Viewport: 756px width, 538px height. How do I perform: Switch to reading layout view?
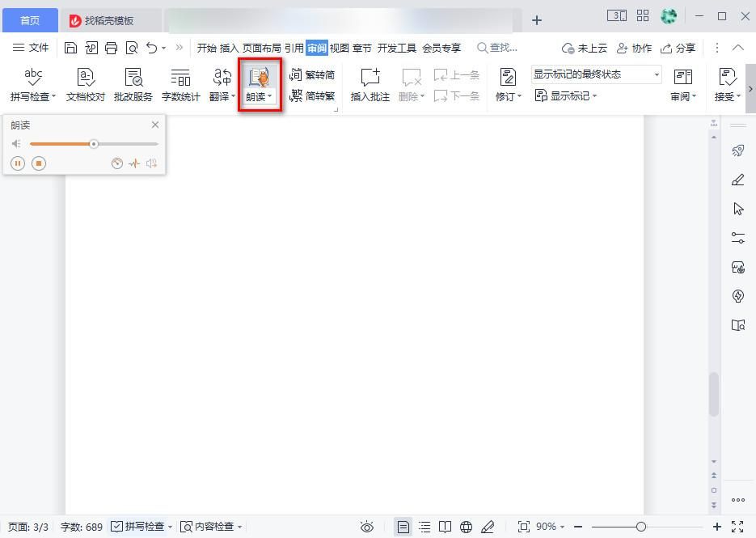coord(445,527)
